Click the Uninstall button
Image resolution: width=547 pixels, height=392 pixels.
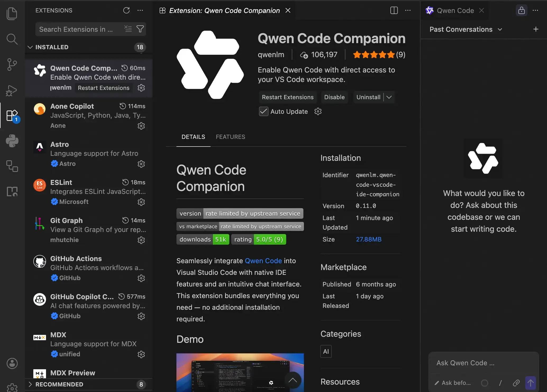pyautogui.click(x=368, y=97)
